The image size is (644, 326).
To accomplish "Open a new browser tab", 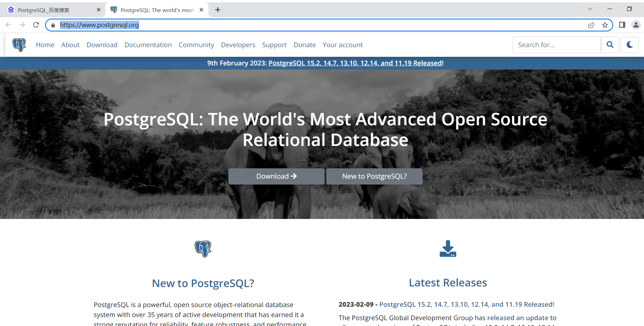I will coord(218,10).
